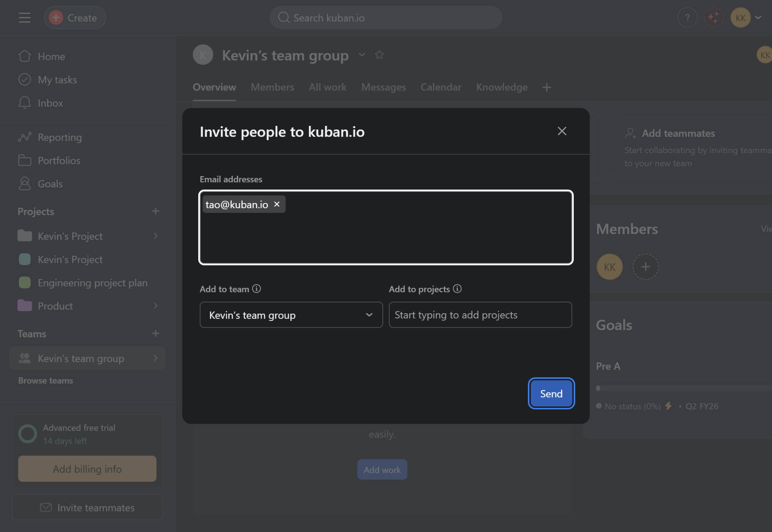Open the Product folder in sidebar
This screenshot has height=532, width=772.
[x=55, y=306]
